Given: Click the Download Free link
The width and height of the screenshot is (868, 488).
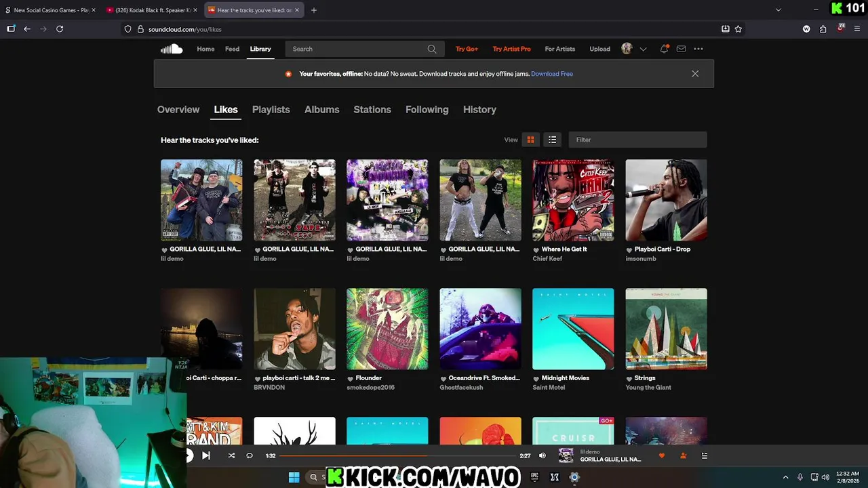Looking at the screenshot, I should pyautogui.click(x=552, y=74).
